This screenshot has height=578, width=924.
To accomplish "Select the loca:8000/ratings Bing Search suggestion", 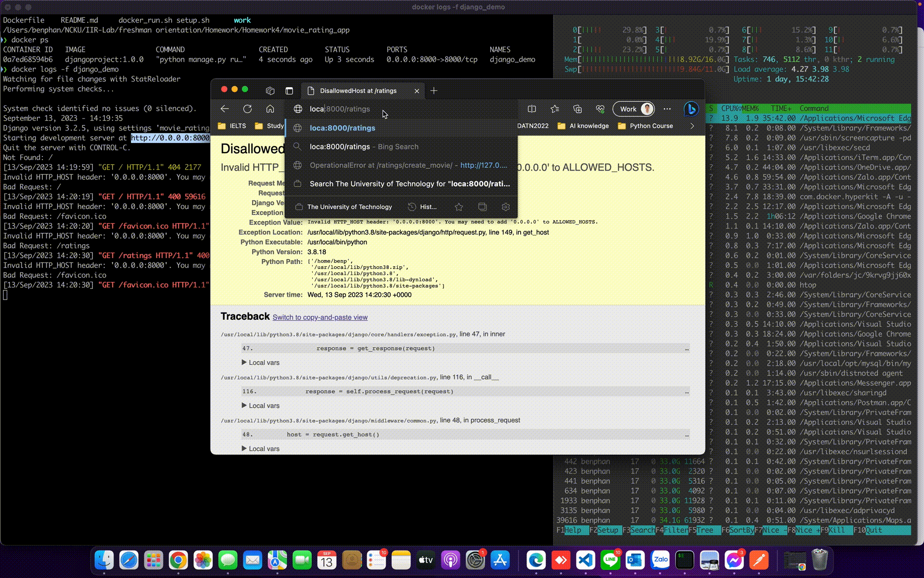I will (364, 146).
